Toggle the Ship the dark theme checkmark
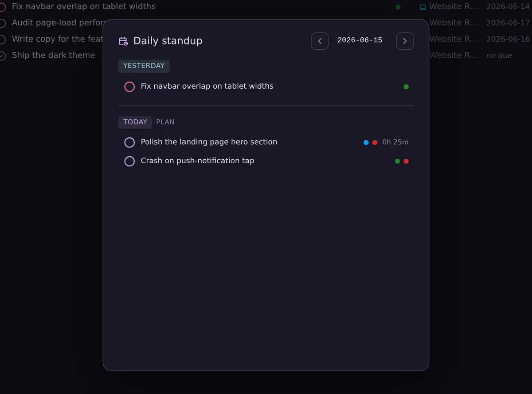 (2, 55)
